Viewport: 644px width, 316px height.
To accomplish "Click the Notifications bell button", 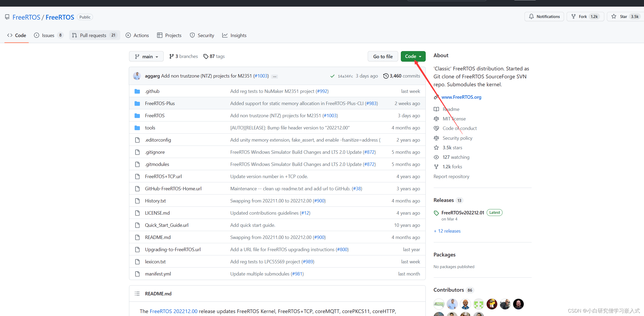I will pyautogui.click(x=544, y=17).
